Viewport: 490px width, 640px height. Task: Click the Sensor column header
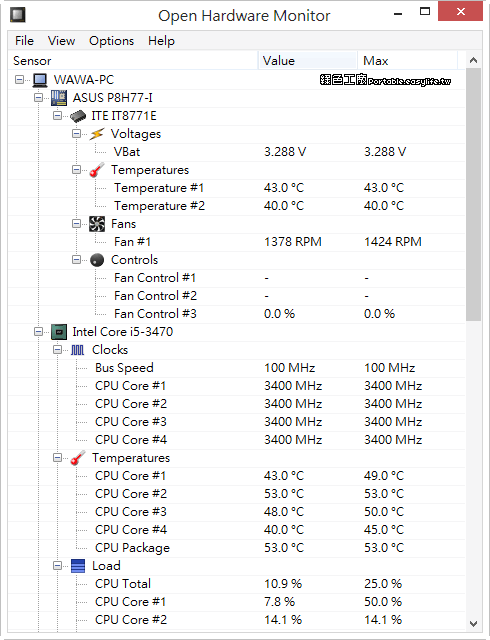(133, 61)
